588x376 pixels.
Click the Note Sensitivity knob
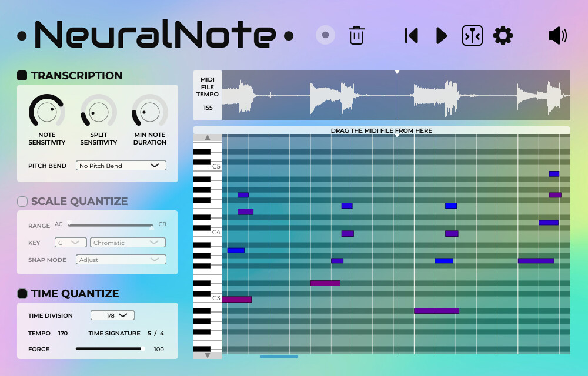46,112
